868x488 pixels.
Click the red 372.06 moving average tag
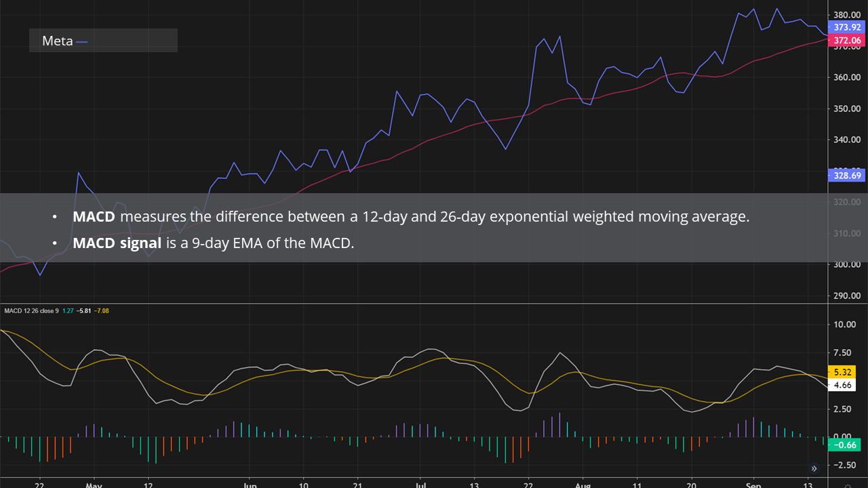pos(847,41)
